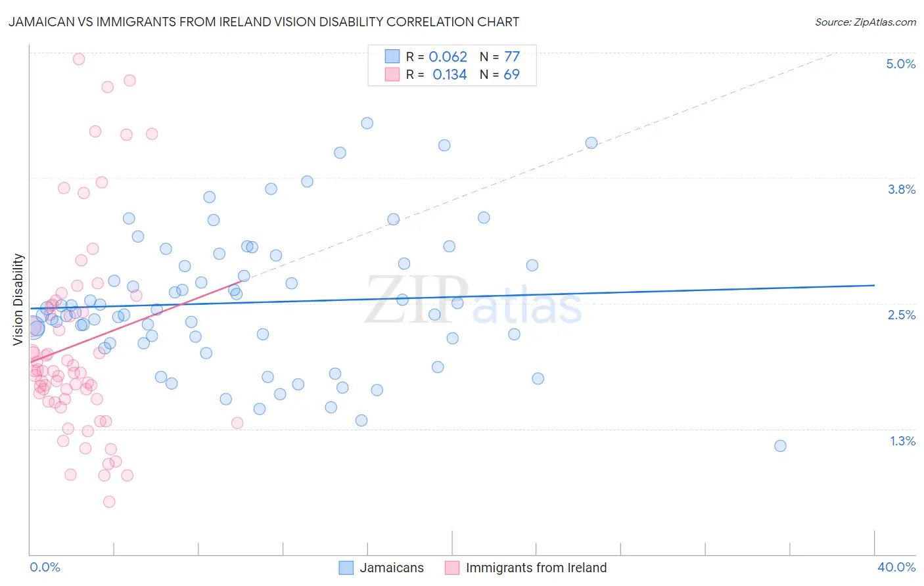924x586 pixels.
Task: Click the blue Jamaicans legend swatch at bottom
Action: point(346,568)
